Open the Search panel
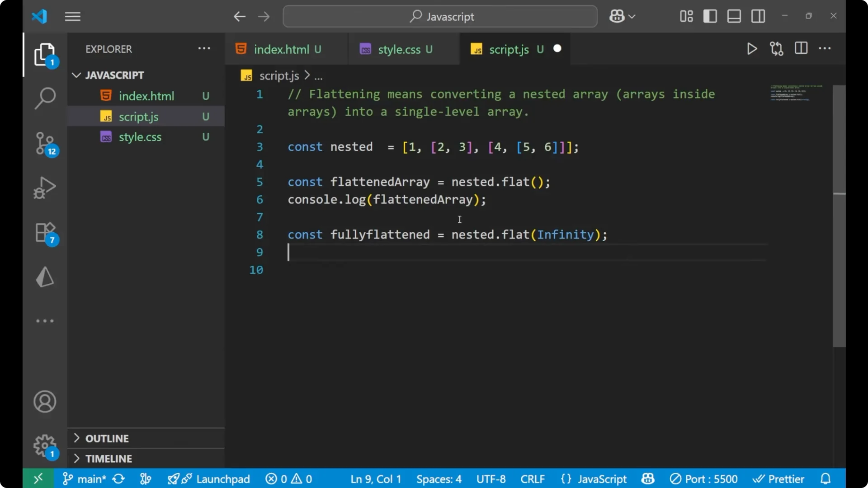The width and height of the screenshot is (868, 488). [x=45, y=98]
